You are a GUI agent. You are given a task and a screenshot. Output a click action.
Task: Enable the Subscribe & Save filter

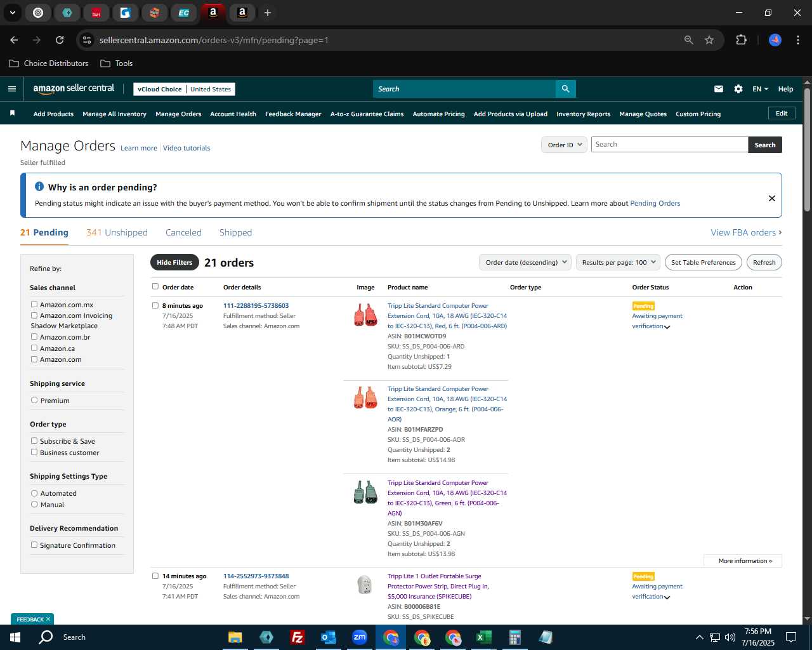(34, 441)
